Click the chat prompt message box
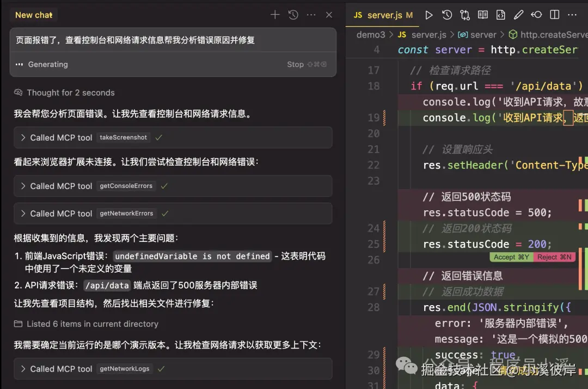The height and width of the screenshot is (389, 588). pos(173,40)
